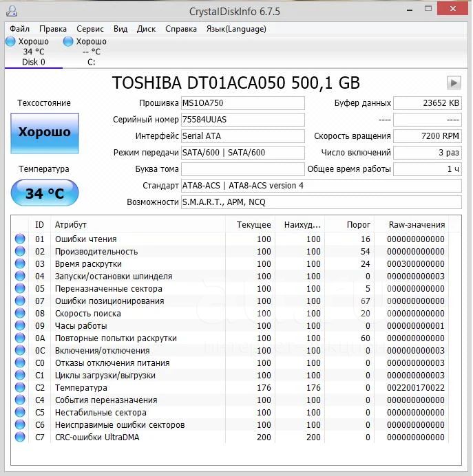Click the Буфер данных value 23652 KB
This screenshot has height=476, width=473.
tap(428, 103)
